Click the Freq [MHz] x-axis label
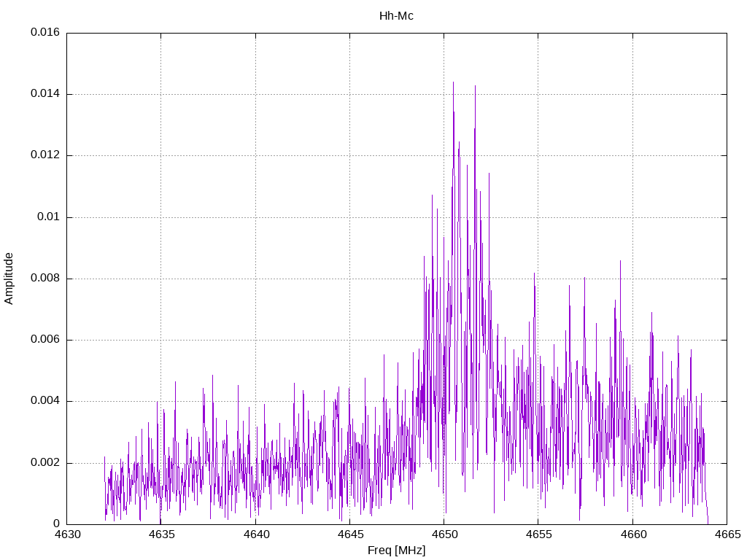This screenshot has height=560, width=747. pyautogui.click(x=396, y=551)
